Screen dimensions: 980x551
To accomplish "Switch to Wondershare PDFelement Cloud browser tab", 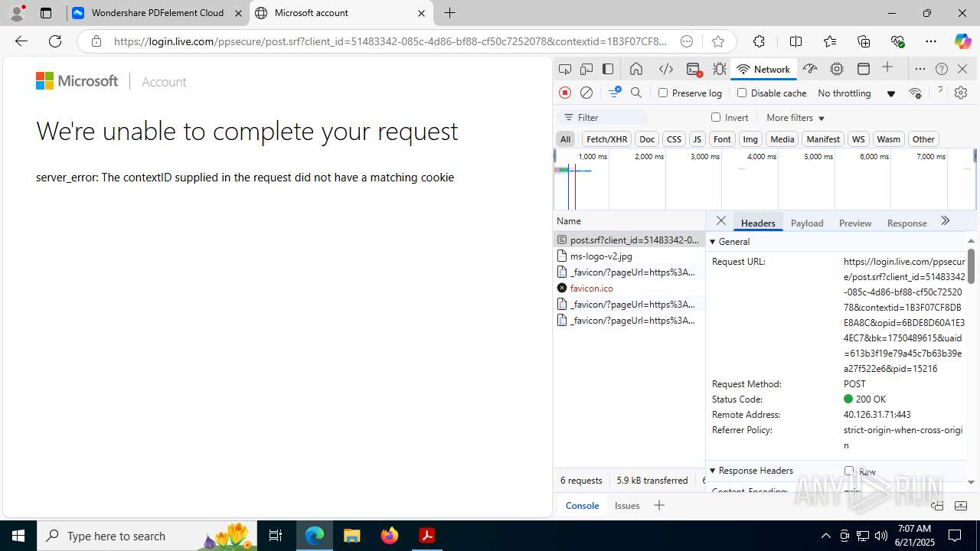I will pos(158,13).
